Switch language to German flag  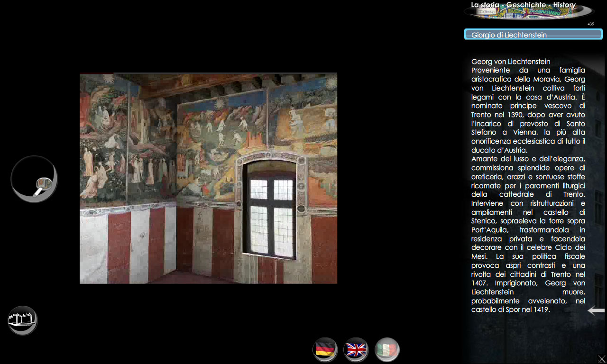(325, 350)
